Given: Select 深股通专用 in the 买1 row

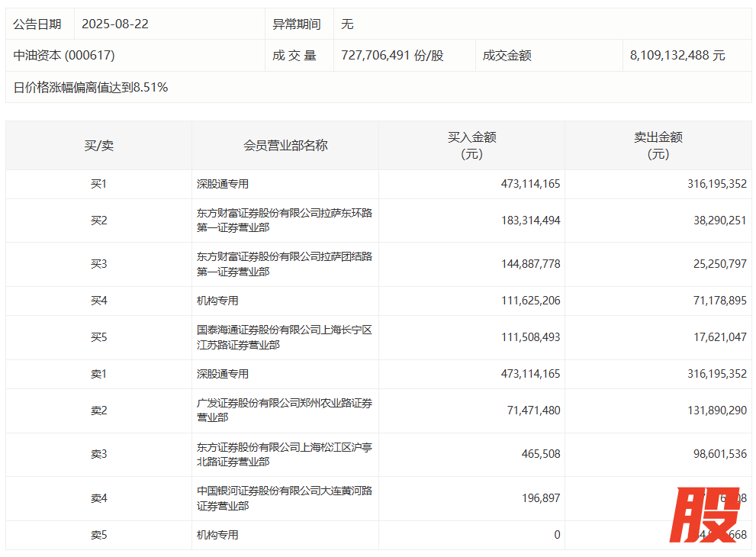Looking at the screenshot, I should coord(223,184).
